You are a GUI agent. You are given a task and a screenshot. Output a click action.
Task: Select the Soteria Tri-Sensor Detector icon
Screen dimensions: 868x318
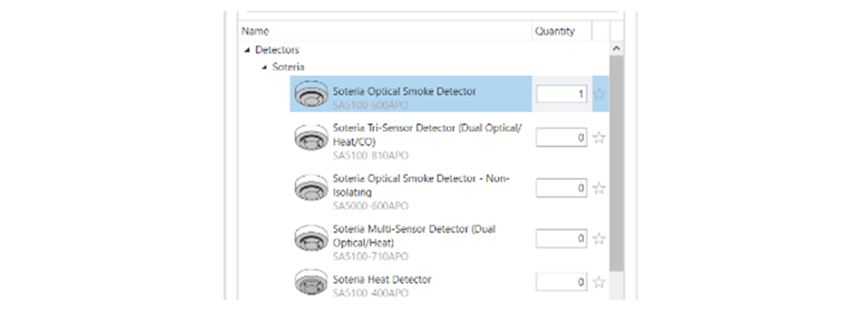point(311,137)
